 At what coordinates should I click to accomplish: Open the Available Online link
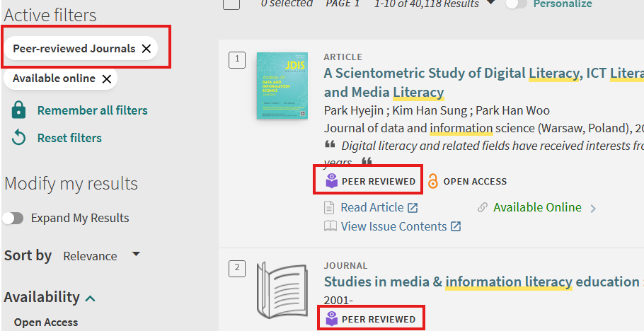click(x=537, y=207)
